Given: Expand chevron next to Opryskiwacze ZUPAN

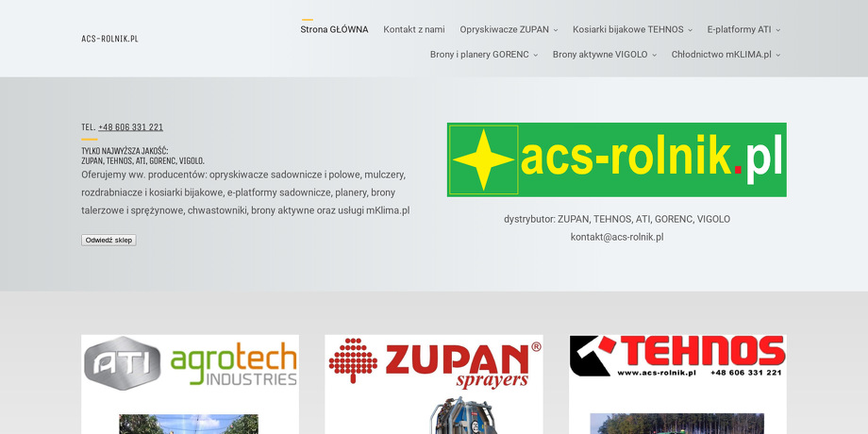Looking at the screenshot, I should [555, 30].
